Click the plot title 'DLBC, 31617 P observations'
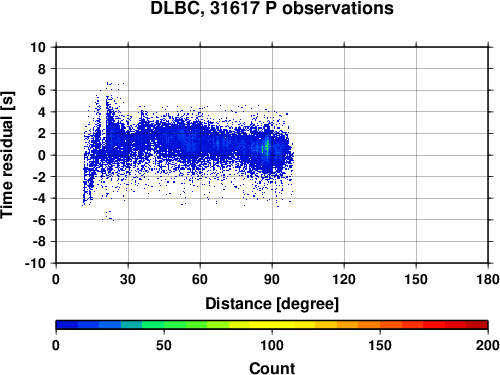This screenshot has width=500, height=375. pyautogui.click(x=272, y=8)
